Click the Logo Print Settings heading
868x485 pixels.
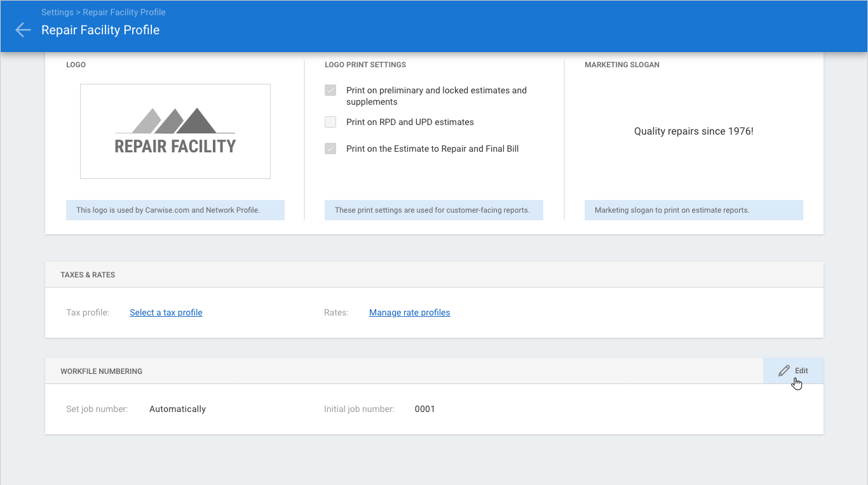(365, 65)
